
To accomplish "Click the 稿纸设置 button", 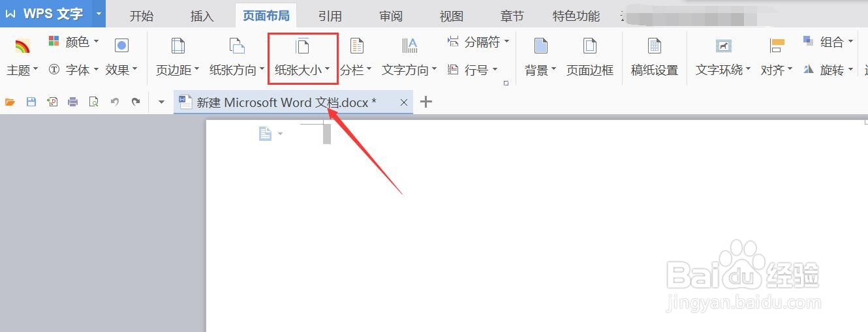I will point(655,57).
